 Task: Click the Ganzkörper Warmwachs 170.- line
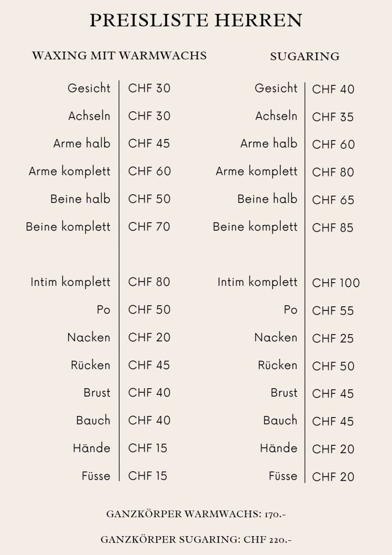click(x=196, y=514)
